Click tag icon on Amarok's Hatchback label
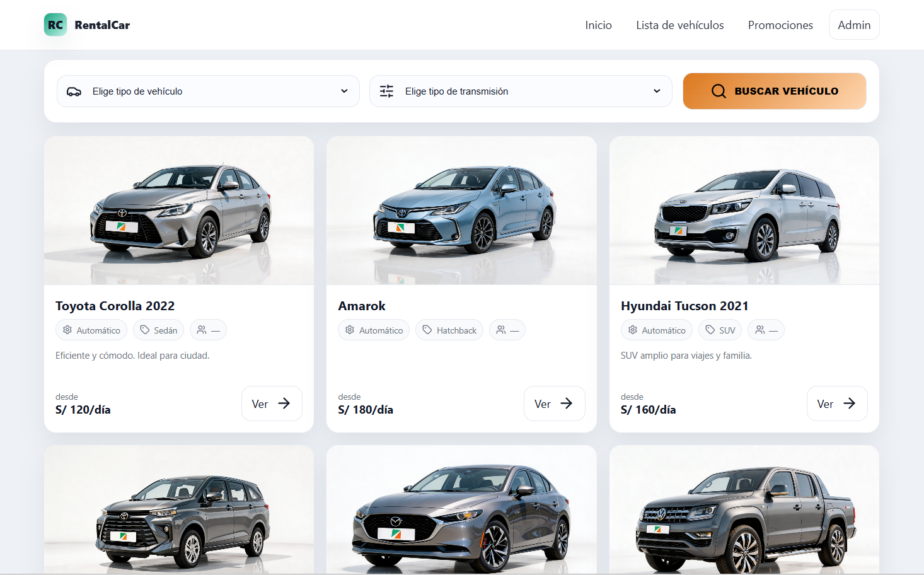The image size is (924, 575). [x=427, y=330]
